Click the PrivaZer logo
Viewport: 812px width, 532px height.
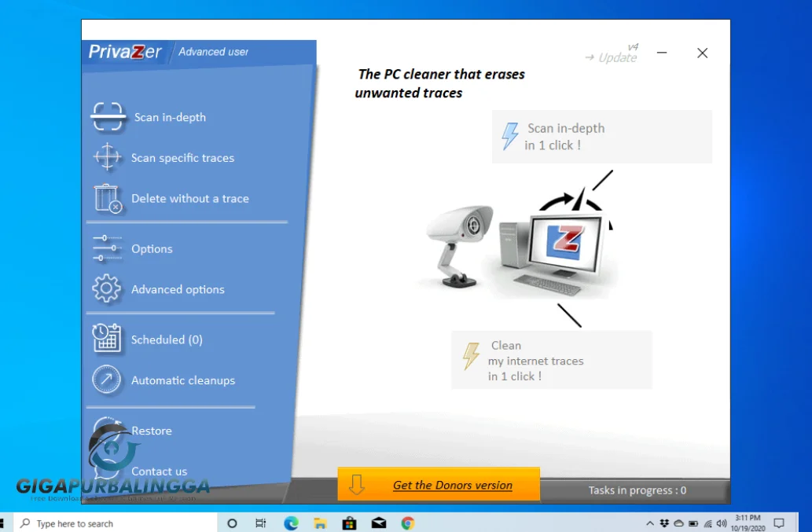[x=125, y=52]
